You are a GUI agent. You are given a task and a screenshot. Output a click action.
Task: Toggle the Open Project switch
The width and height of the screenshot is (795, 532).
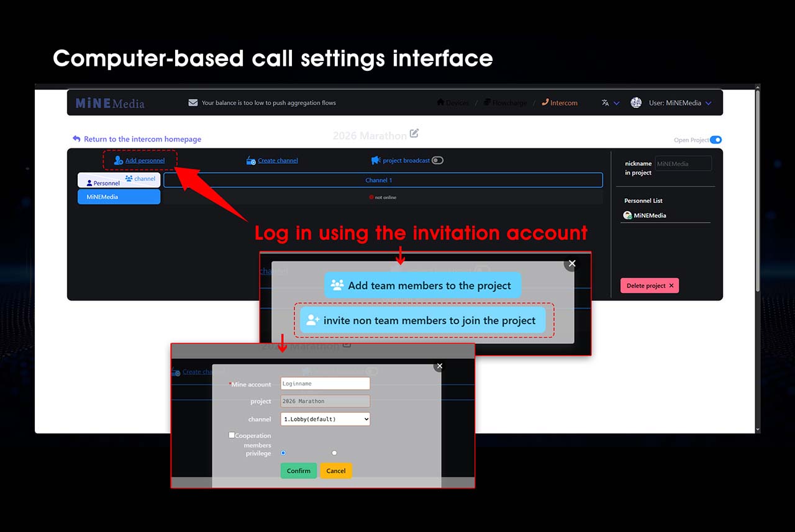[x=715, y=140]
